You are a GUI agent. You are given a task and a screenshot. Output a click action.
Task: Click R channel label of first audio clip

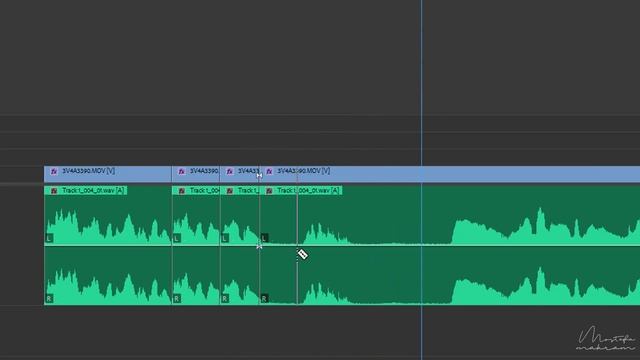[49, 299]
